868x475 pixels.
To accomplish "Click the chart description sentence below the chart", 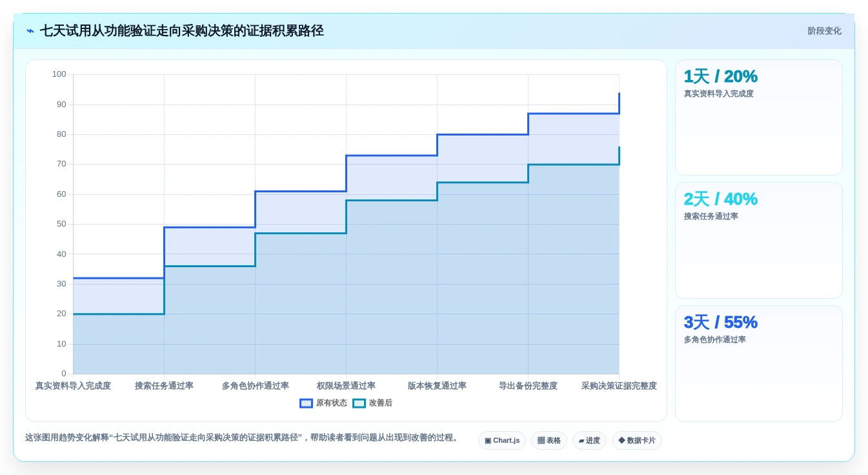I will click(243, 438).
